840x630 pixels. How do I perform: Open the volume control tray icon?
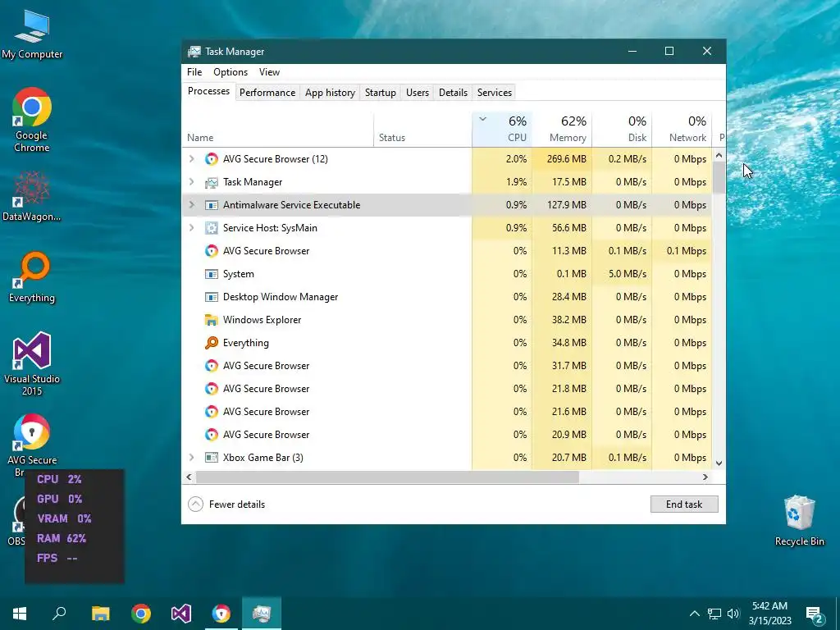(x=733, y=614)
